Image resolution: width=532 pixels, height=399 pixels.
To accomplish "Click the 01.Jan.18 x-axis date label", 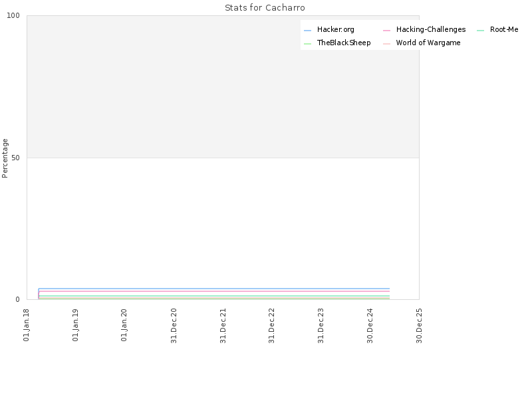I will coord(27,325).
